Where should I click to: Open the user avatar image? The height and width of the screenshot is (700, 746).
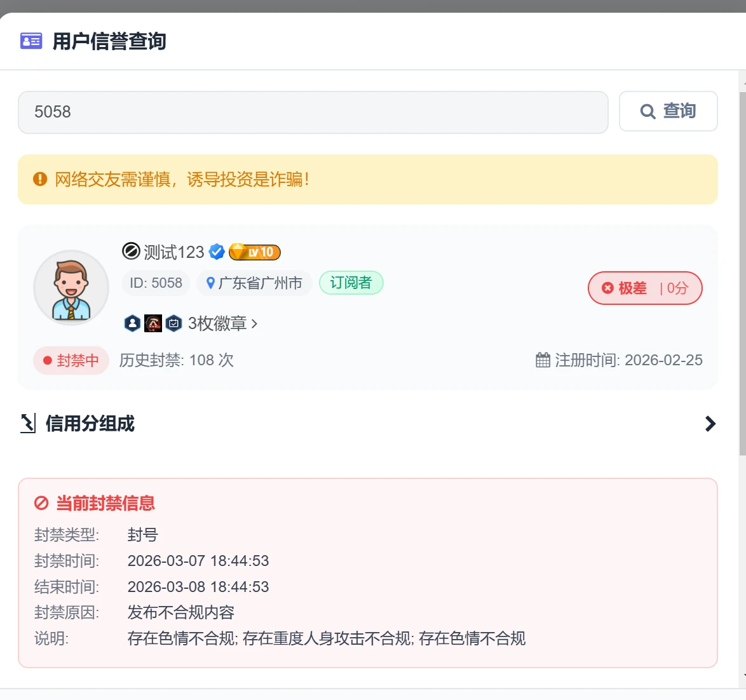(71, 288)
